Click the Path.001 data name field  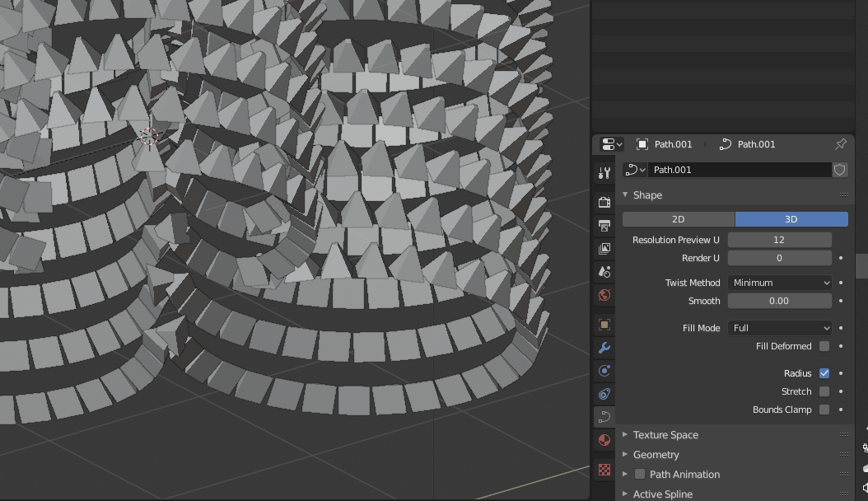point(740,170)
